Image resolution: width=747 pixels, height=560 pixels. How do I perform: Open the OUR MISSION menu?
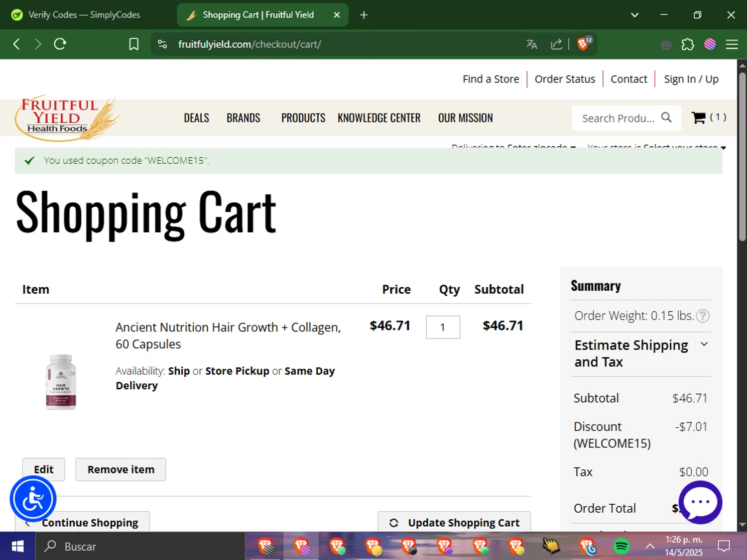[465, 118]
